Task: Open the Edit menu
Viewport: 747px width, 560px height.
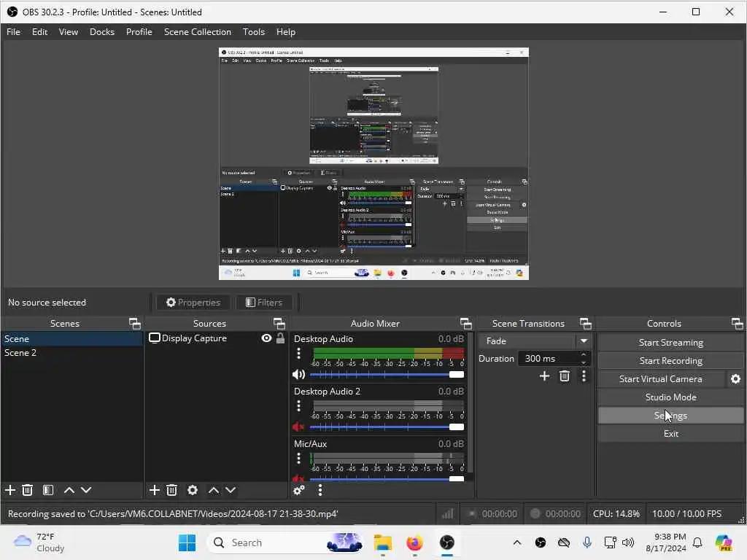Action: coord(39,32)
